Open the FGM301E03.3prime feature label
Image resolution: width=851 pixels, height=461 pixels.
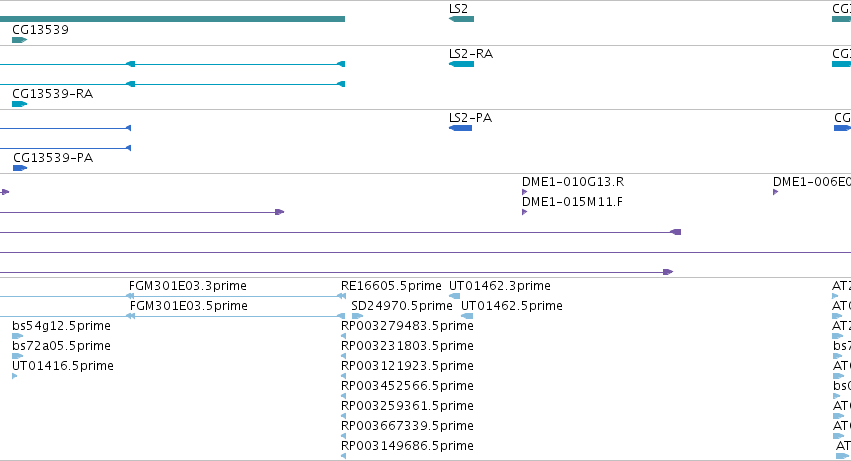[x=188, y=286]
